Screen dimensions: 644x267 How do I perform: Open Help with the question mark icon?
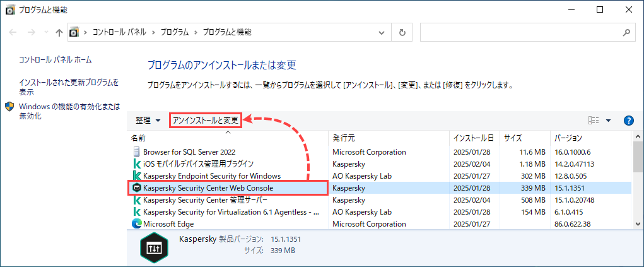629,121
